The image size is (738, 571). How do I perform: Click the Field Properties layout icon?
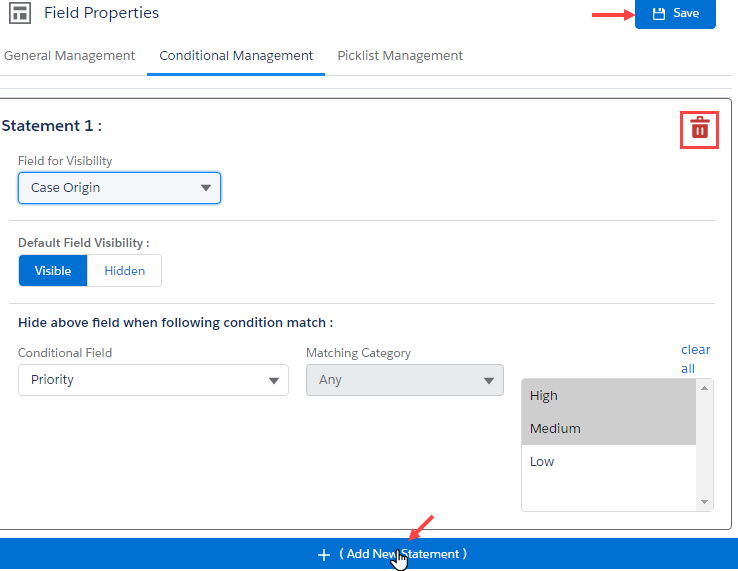(x=19, y=14)
